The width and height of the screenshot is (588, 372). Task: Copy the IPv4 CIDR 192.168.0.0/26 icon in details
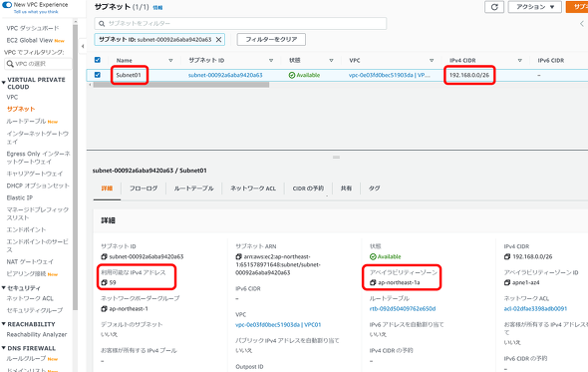coord(507,256)
